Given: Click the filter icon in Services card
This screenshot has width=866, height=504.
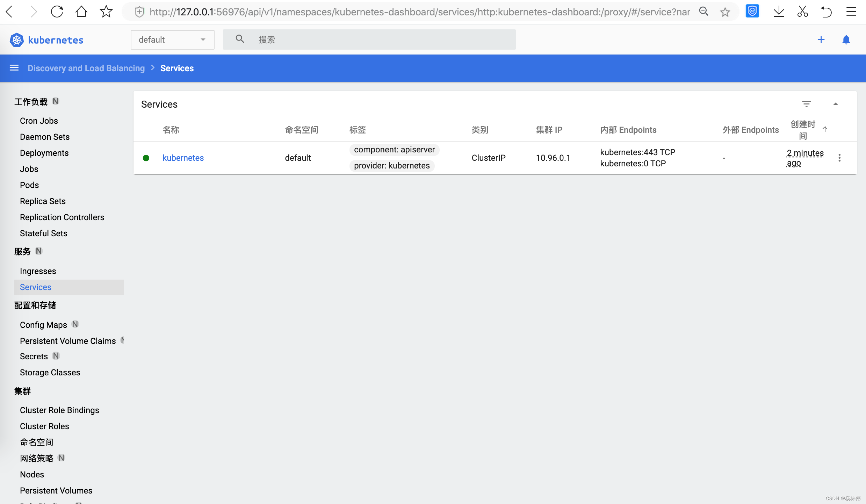Looking at the screenshot, I should coord(806,104).
